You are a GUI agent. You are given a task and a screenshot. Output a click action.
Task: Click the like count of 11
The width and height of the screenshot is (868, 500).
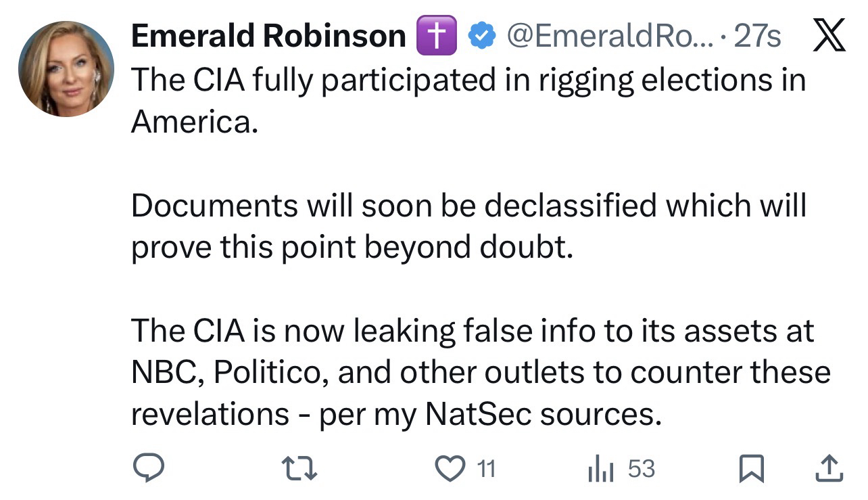point(487,469)
